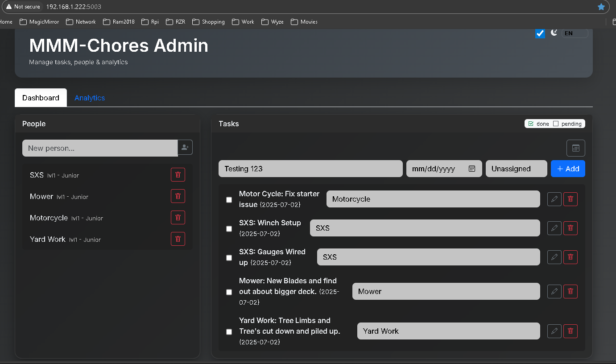Screen dimensions: 616x364
Task: Delete the SXS person with trash icon
Action: tap(178, 175)
